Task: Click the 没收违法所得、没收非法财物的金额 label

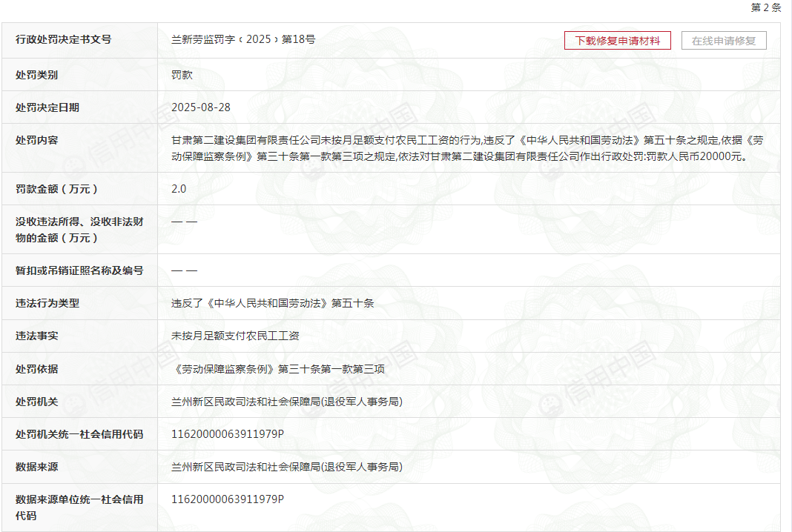Action: (x=79, y=230)
